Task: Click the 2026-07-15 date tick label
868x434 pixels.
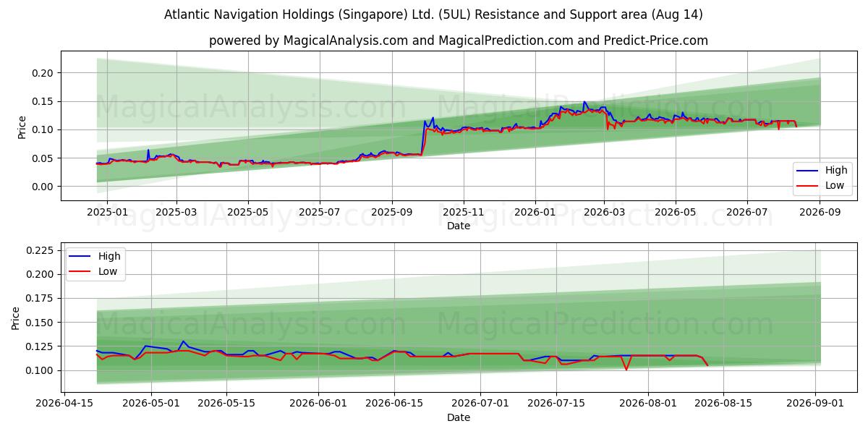Action: click(556, 403)
